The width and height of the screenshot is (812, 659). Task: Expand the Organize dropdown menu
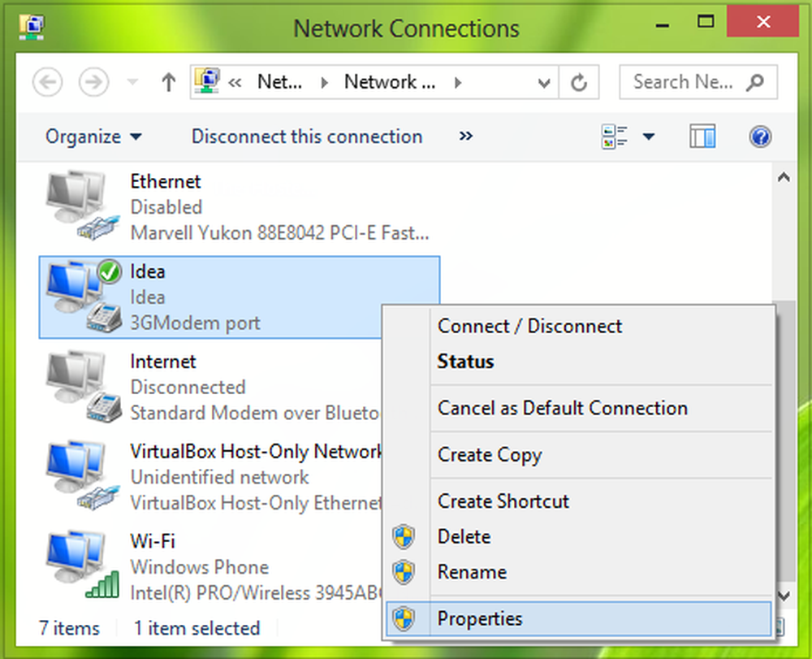click(x=93, y=137)
